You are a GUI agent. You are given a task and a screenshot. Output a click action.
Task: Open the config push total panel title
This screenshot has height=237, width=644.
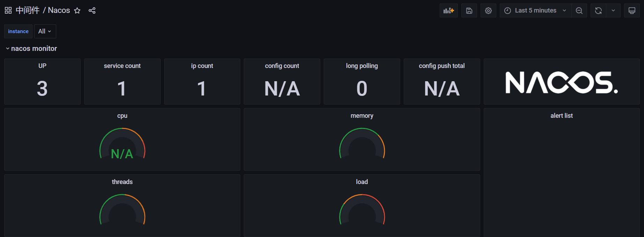(442, 66)
